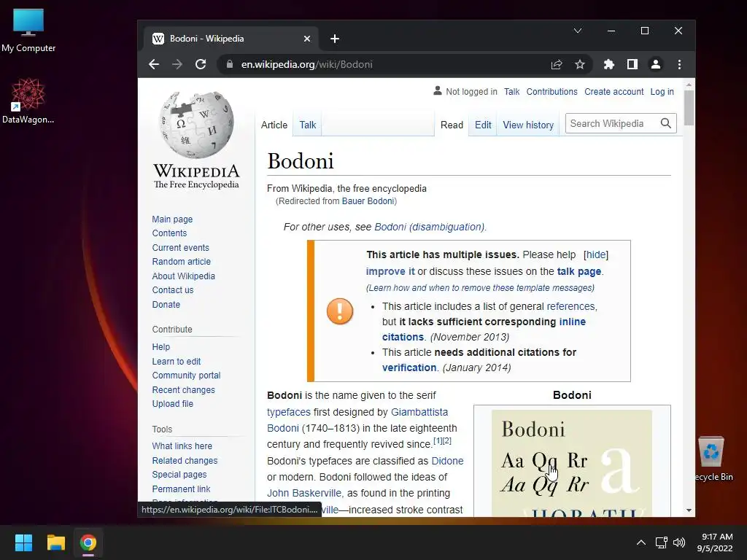Open Recent changes in the sidebar
Screen dimensions: 747x560
pyautogui.click(x=183, y=389)
